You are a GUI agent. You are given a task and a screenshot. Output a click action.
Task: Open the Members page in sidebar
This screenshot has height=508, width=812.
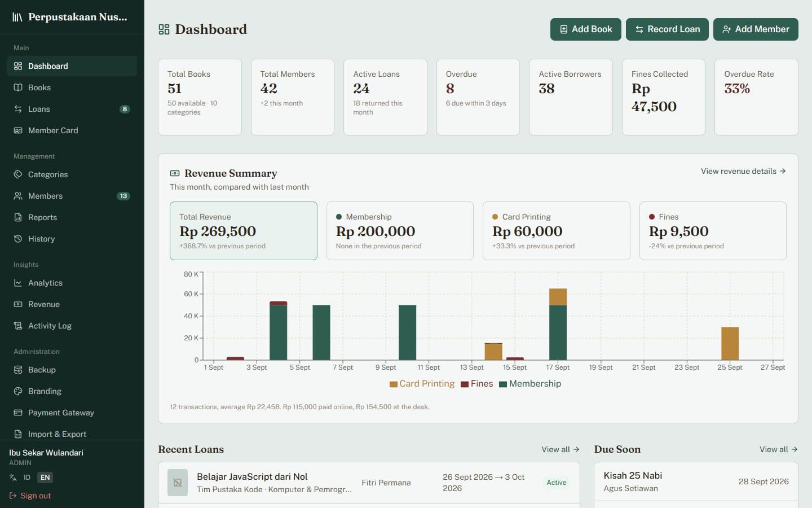72,196
